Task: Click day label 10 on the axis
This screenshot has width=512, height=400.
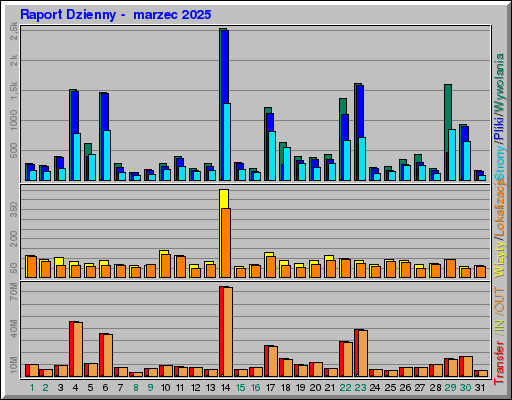Action: pos(165,388)
